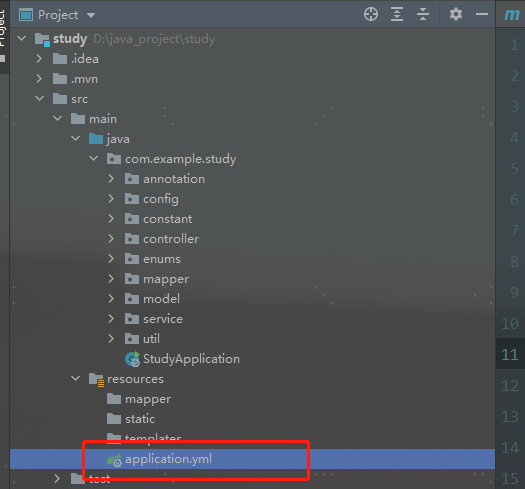Image resolution: width=525 pixels, height=489 pixels.
Task: Collapse the resources folder chevron
Action: pos(76,379)
